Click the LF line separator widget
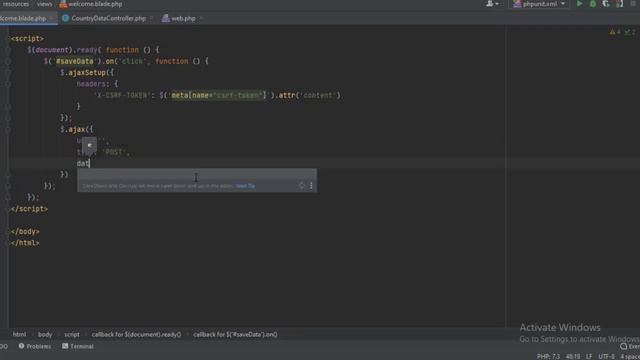Image resolution: width=640 pixels, height=360 pixels. tap(589, 356)
